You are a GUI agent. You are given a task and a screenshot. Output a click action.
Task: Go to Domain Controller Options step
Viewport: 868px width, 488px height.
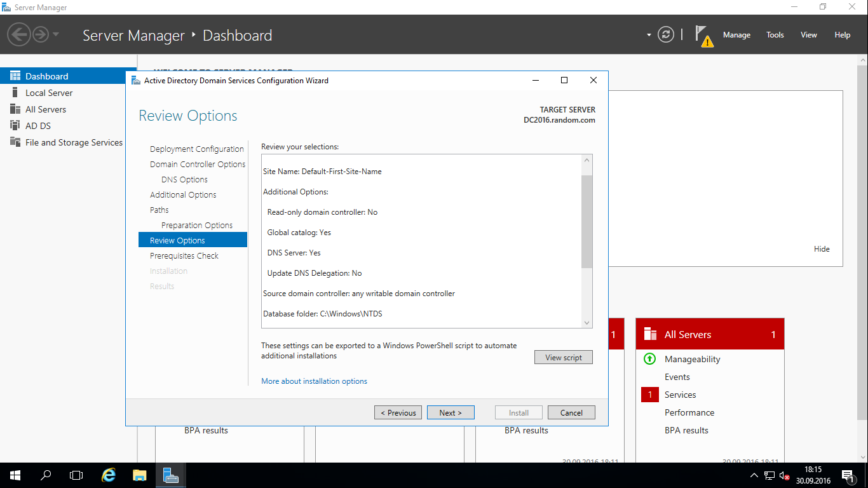pos(198,164)
